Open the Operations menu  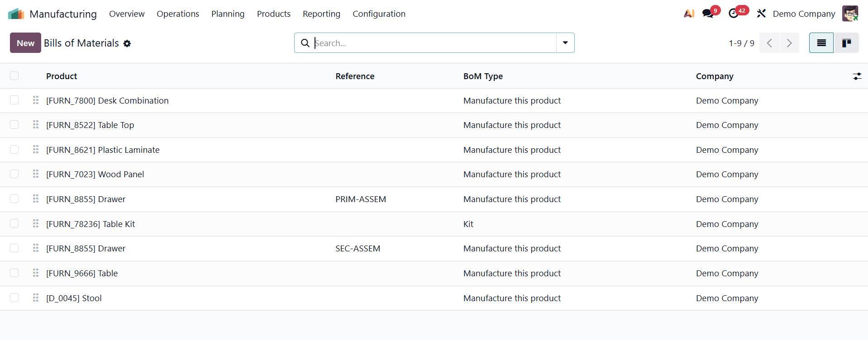tap(178, 14)
